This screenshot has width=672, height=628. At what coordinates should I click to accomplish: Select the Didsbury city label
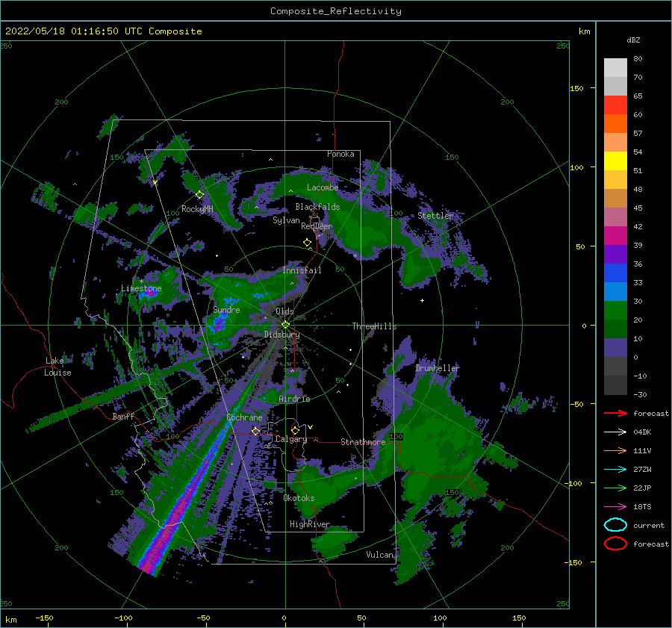(x=282, y=335)
